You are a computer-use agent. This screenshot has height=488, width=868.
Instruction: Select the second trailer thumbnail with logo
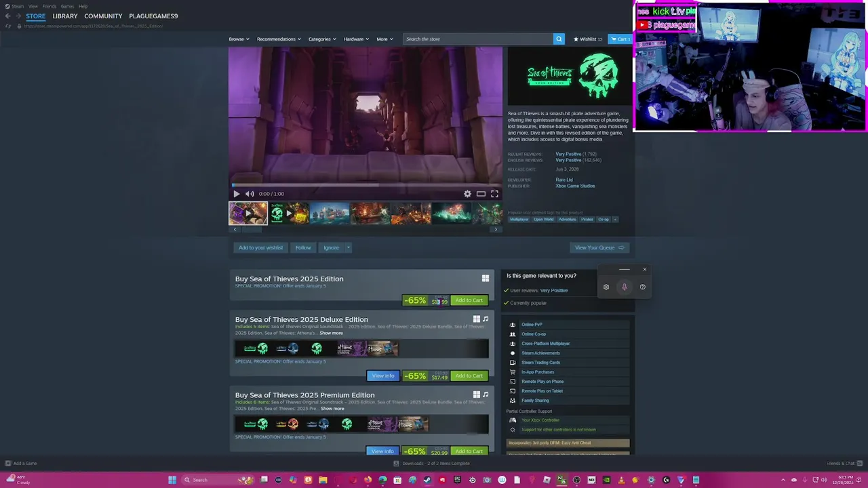(x=289, y=213)
